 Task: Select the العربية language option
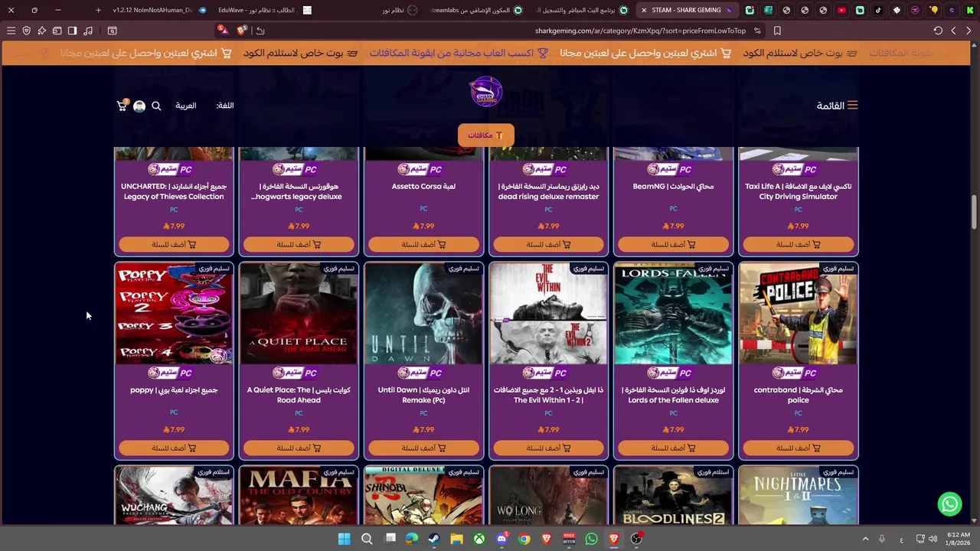tap(186, 106)
